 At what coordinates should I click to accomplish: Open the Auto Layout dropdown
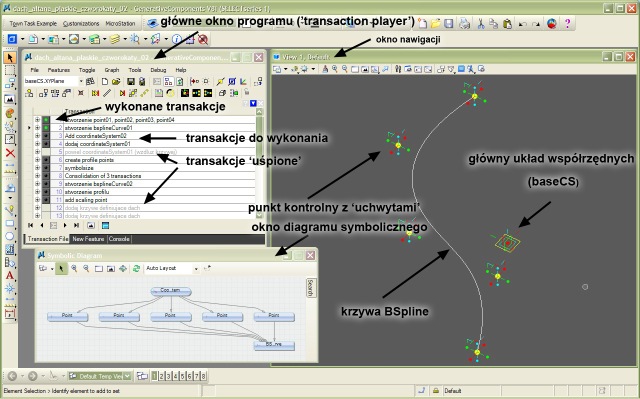(196, 268)
